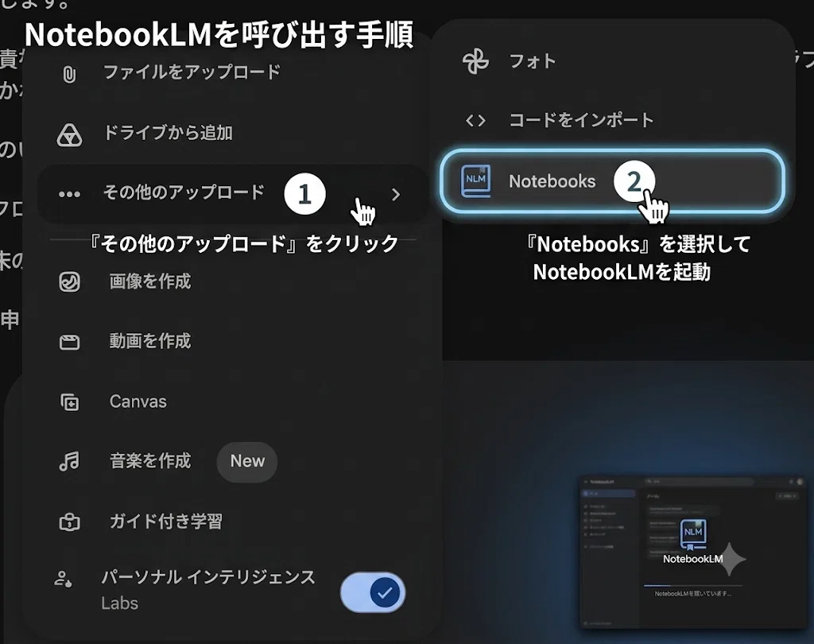Select Notebooks in the submenu
Viewport: 814px width, 644px height.
(x=613, y=180)
